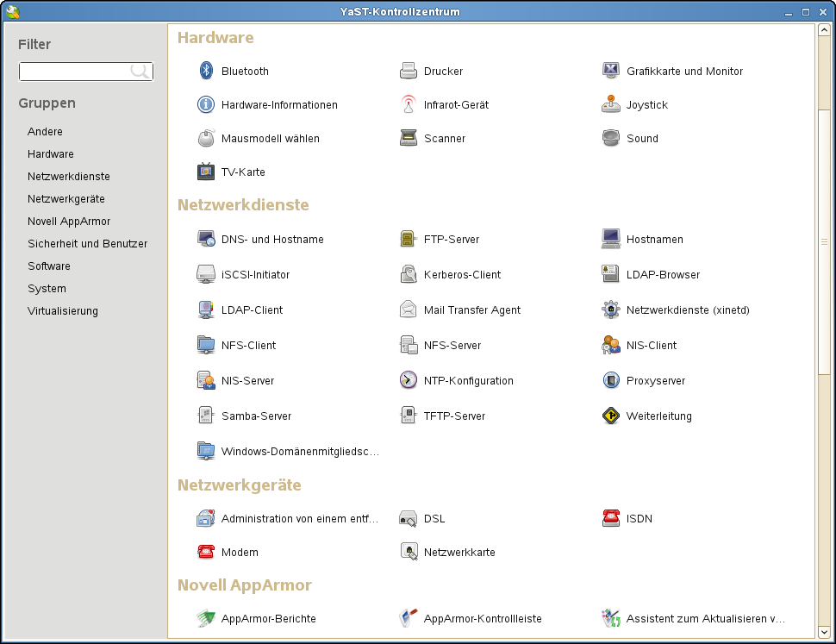
Task: Open the FTP-Server icon
Action: [409, 238]
